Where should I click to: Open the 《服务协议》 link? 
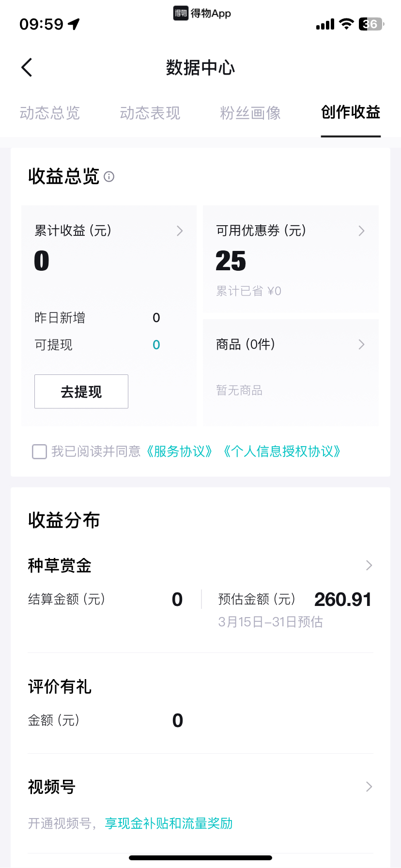[179, 451]
